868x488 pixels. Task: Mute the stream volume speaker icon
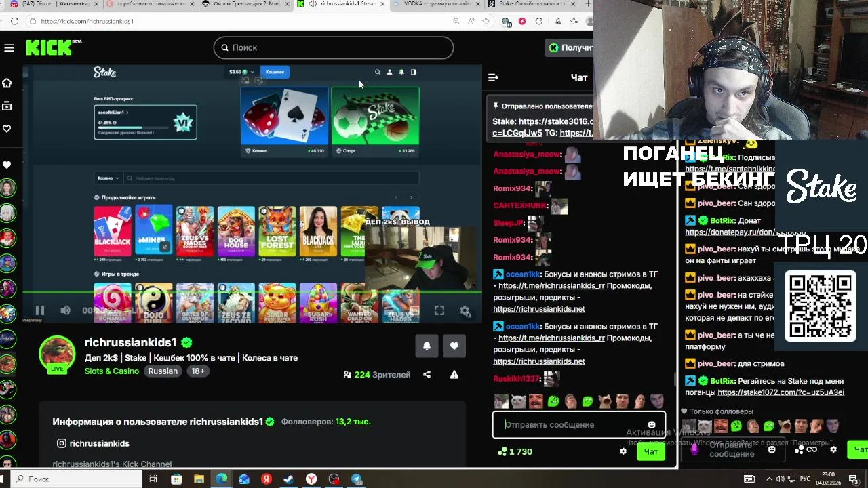coord(65,310)
